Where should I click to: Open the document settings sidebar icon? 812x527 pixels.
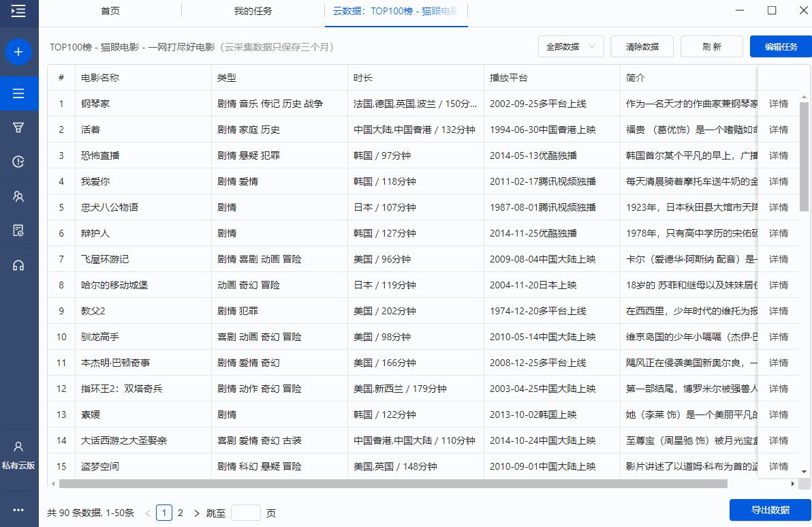click(x=18, y=230)
